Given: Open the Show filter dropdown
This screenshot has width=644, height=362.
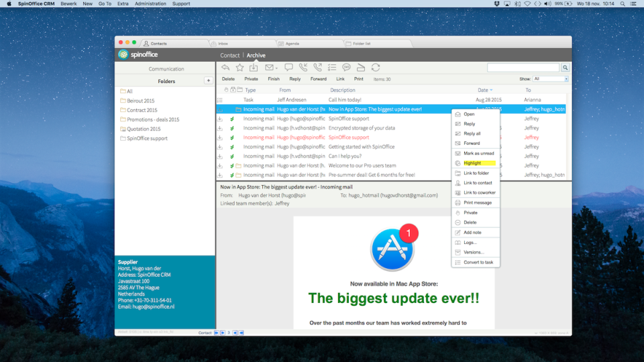Looking at the screenshot, I should point(550,79).
